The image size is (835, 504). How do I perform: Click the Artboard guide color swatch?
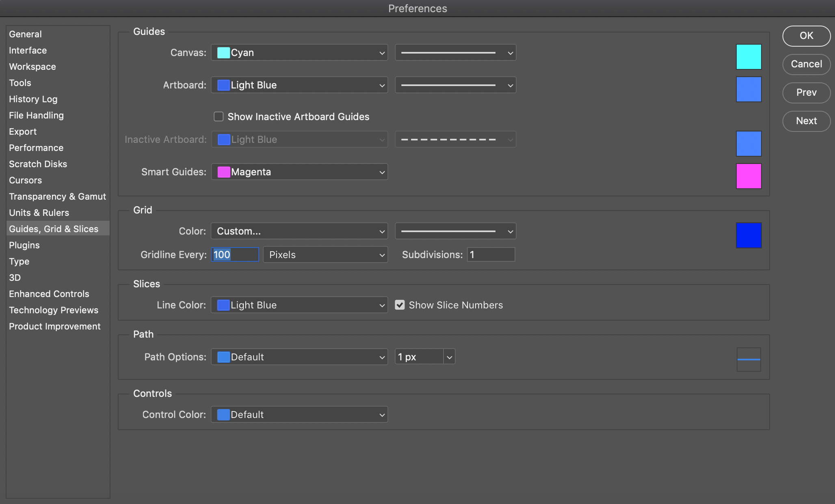tap(748, 89)
